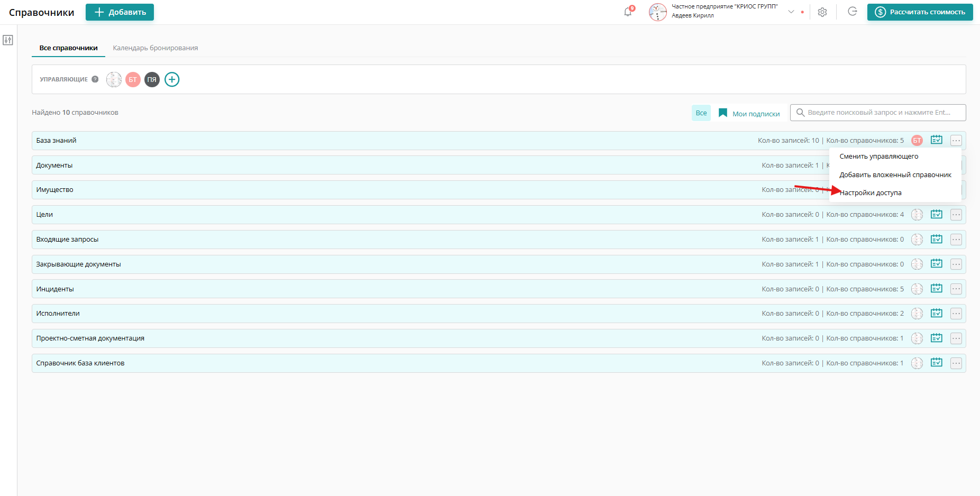
Task: Click the manager avatar in the Исполнители row
Action: (917, 314)
